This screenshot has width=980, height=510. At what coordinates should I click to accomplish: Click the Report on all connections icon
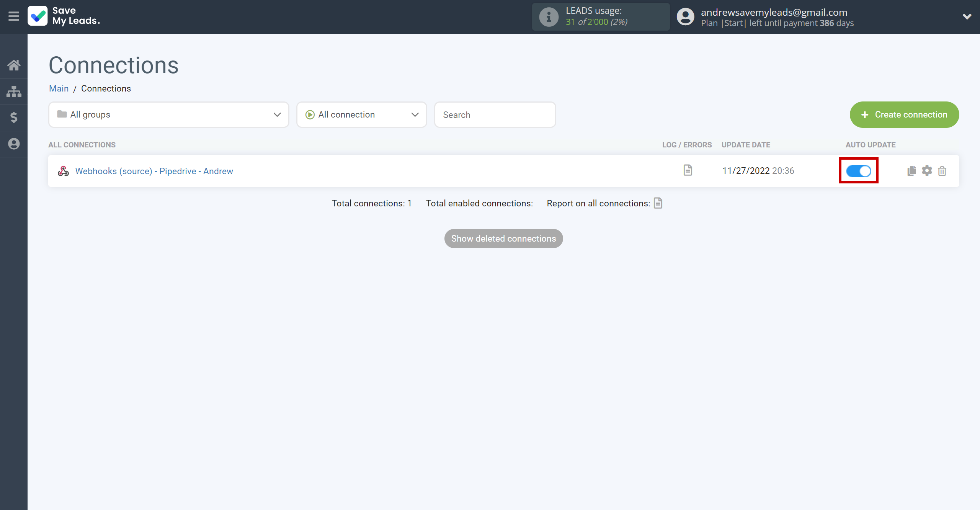658,203
